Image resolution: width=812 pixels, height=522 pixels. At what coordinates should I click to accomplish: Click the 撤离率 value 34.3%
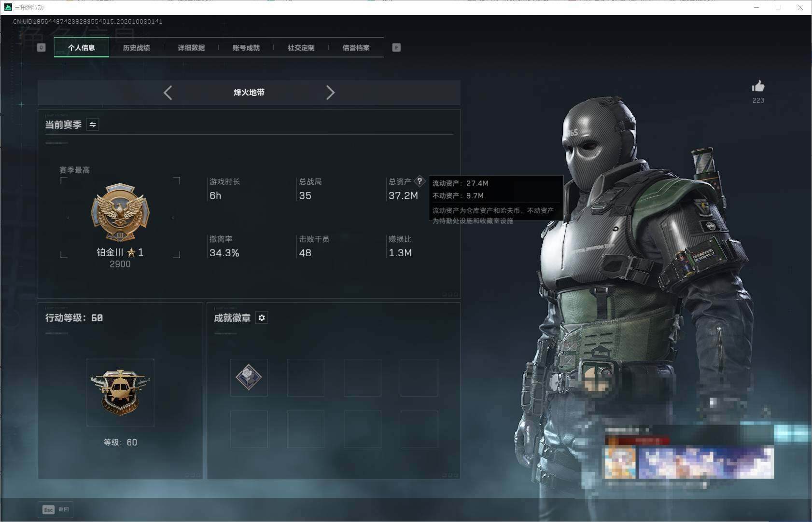point(224,253)
